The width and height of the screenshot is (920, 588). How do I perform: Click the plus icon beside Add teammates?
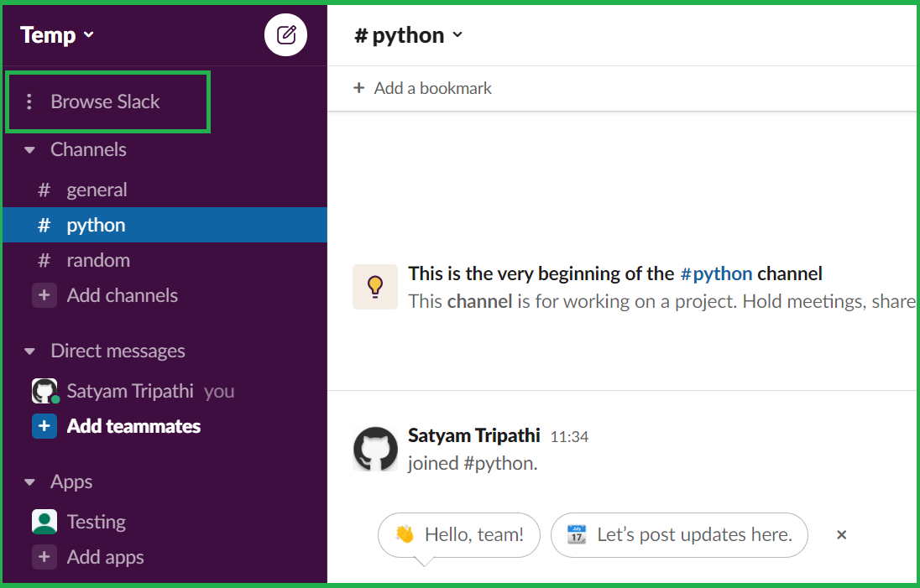pyautogui.click(x=44, y=426)
